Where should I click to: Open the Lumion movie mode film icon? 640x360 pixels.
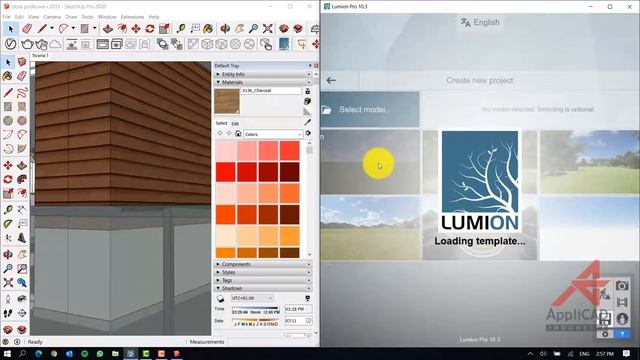tap(622, 302)
